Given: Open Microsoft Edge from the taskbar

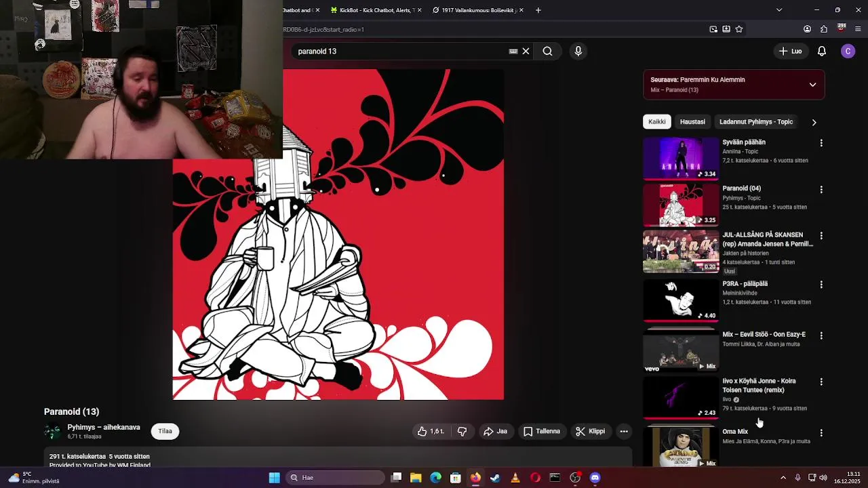Looking at the screenshot, I should click(435, 478).
